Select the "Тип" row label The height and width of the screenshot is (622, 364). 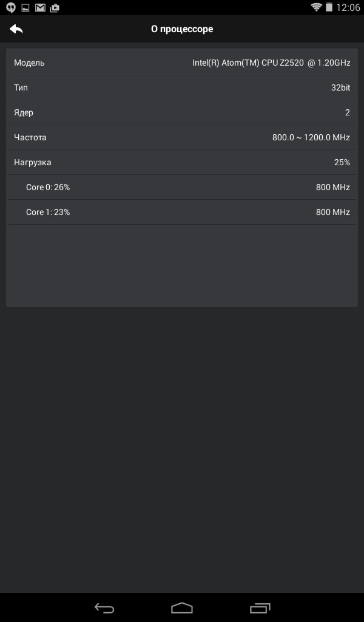pyautogui.click(x=21, y=87)
